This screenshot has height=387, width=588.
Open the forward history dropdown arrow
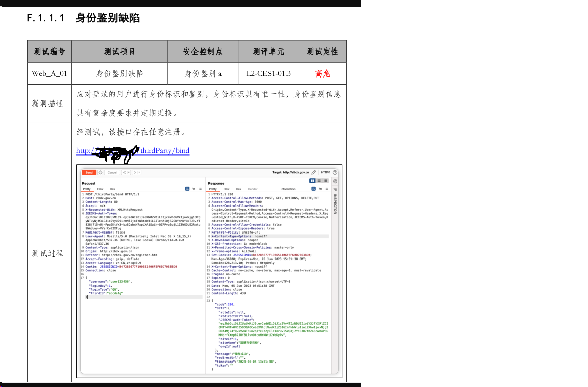pos(139,172)
